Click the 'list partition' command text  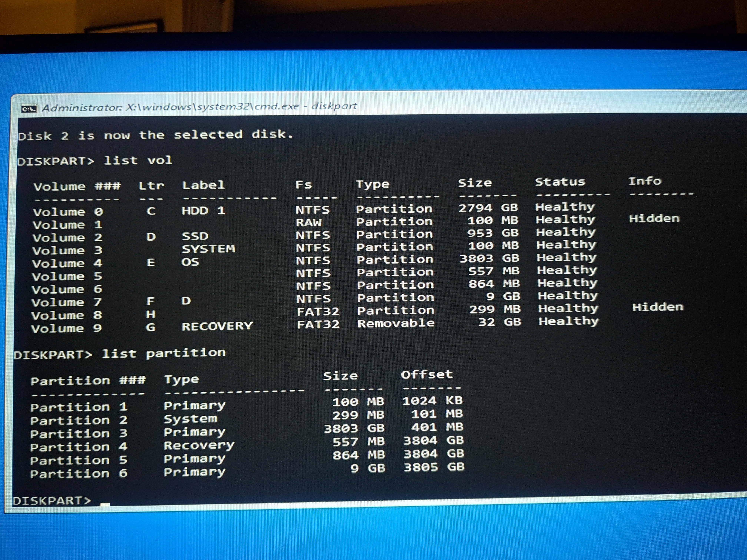pos(164,353)
